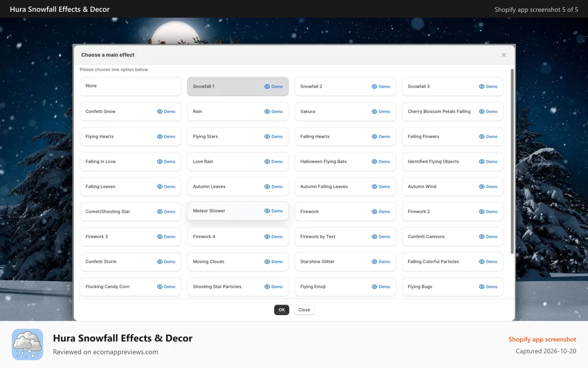Image resolution: width=588 pixels, height=368 pixels.
Task: Choose Snowfall 2 as main effect
Action: 345,86
